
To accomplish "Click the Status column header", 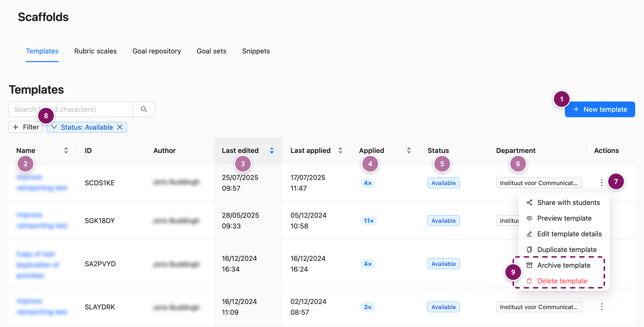I will coord(438,150).
